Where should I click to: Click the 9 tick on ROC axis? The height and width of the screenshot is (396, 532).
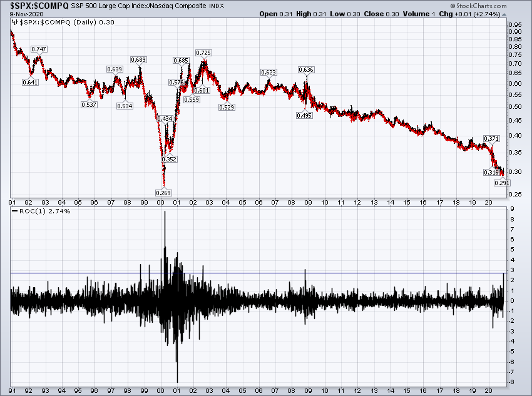pos(512,209)
